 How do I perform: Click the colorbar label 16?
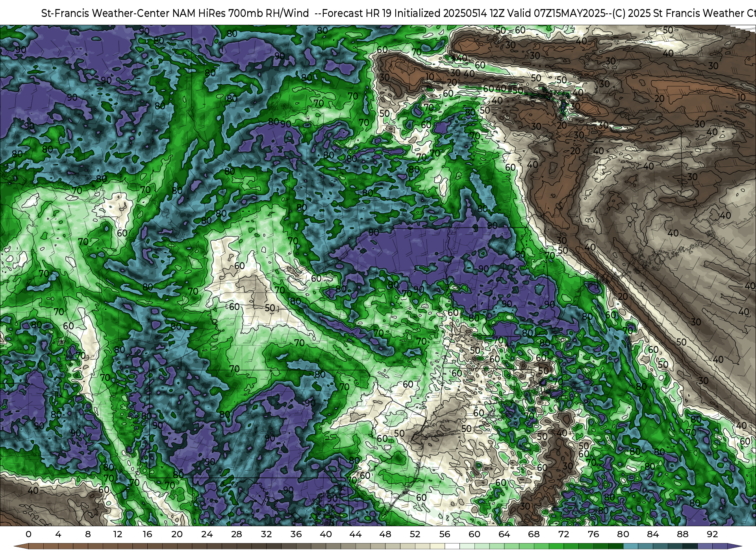[x=147, y=534]
